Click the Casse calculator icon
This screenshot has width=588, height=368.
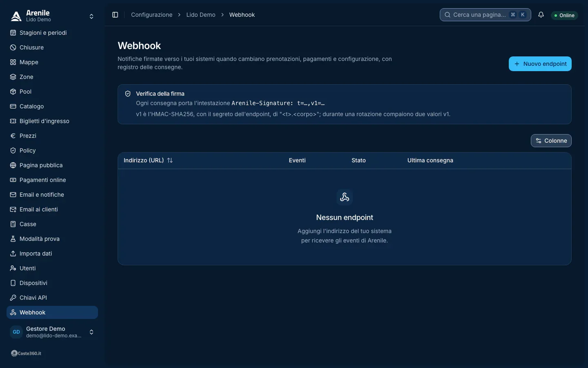[13, 224]
